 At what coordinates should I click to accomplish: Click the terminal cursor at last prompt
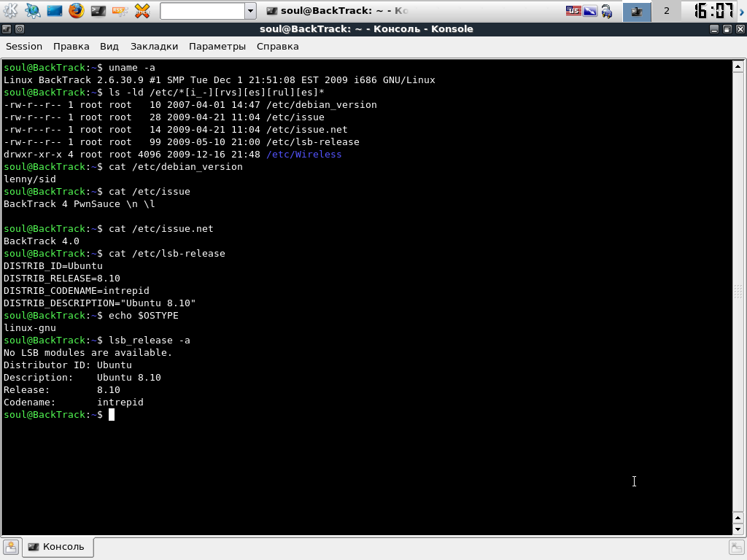[112, 415]
